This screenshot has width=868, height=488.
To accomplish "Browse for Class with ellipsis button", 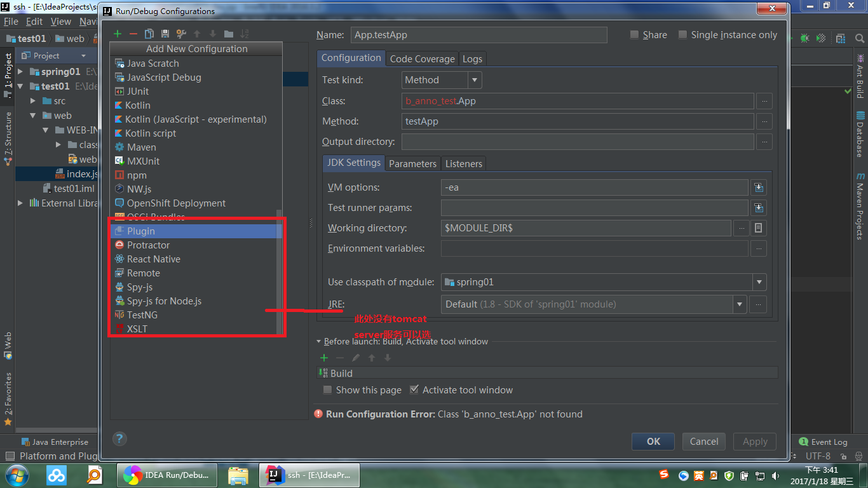I will [764, 101].
